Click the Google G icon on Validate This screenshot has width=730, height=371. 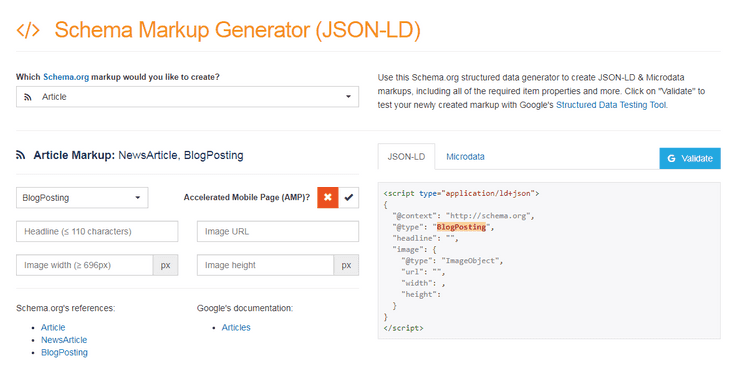pyautogui.click(x=671, y=158)
